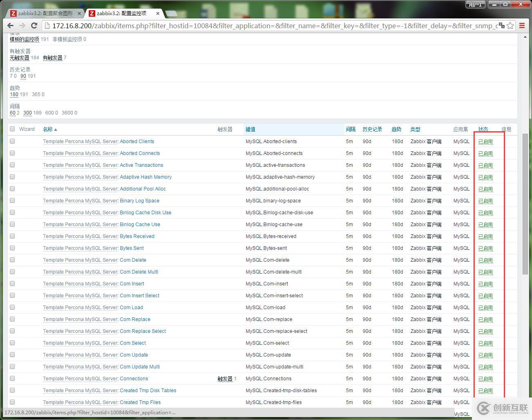
Task: Click 已启用 to disable Aborted Clients item
Action: [x=485, y=141]
